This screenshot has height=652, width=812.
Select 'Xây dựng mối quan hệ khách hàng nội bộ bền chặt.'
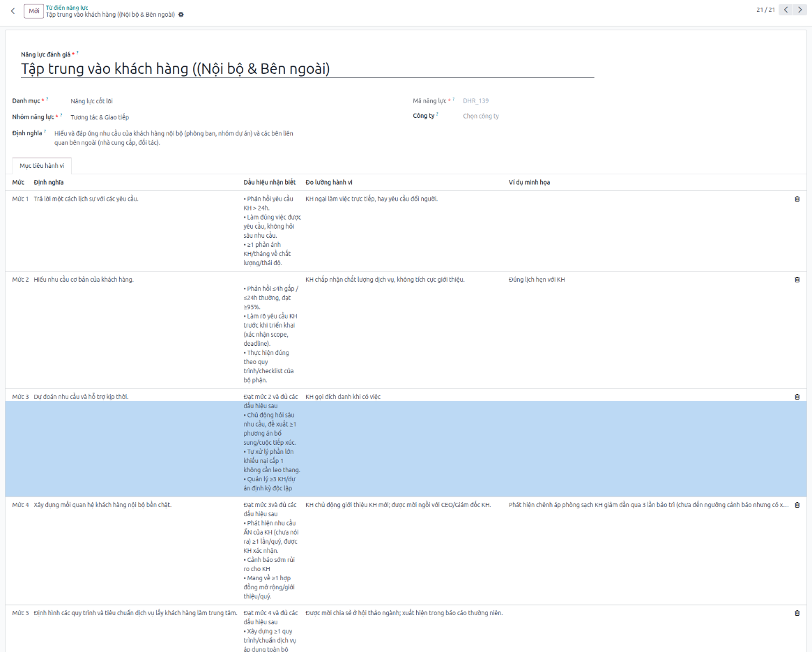tap(102, 505)
